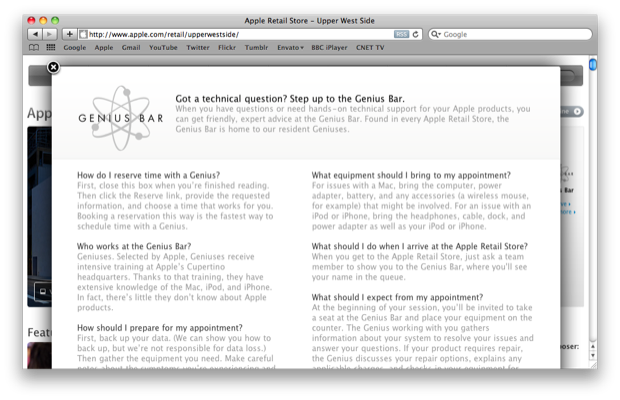The image size is (620, 400).
Task: Close the Genius Bar overlay box
Action: [x=53, y=68]
